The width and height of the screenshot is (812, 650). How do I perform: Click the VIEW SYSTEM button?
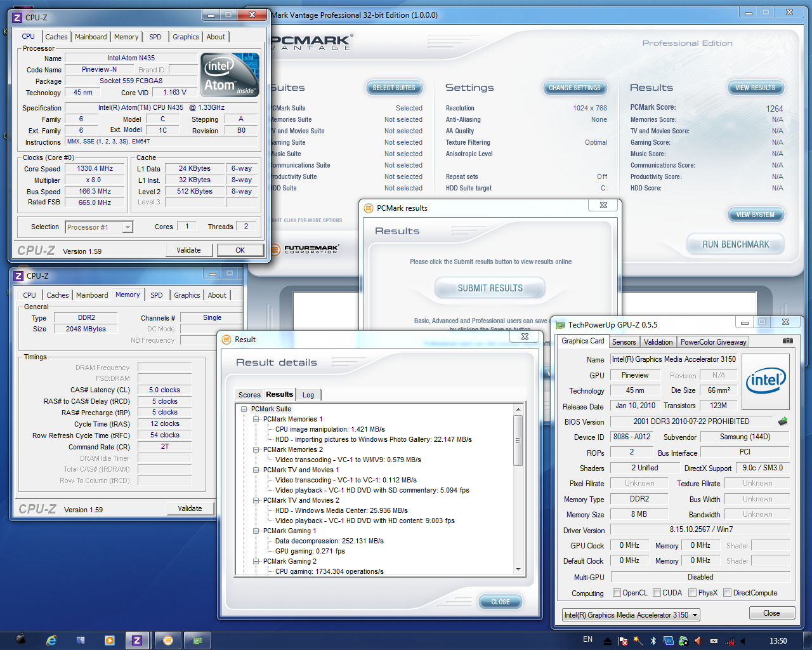coord(755,215)
